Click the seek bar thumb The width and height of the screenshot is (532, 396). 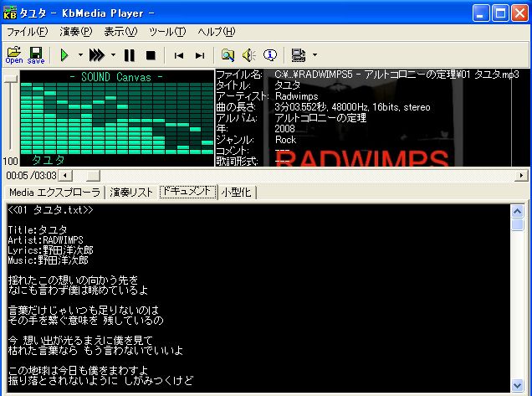93,176
